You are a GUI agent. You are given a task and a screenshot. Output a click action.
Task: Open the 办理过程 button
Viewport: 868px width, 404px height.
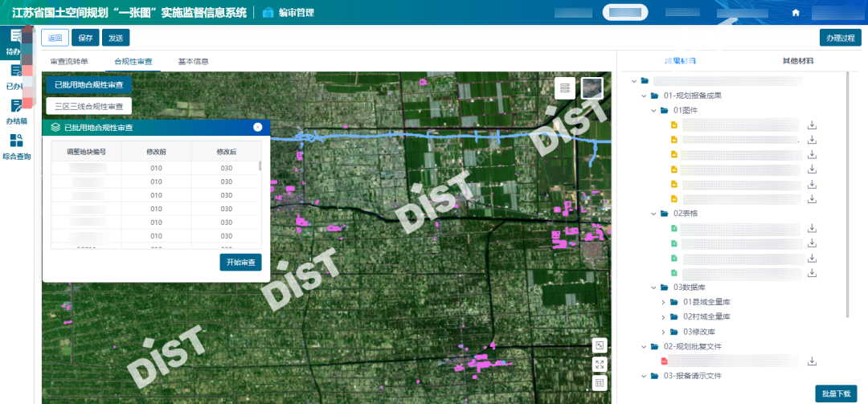(x=841, y=38)
